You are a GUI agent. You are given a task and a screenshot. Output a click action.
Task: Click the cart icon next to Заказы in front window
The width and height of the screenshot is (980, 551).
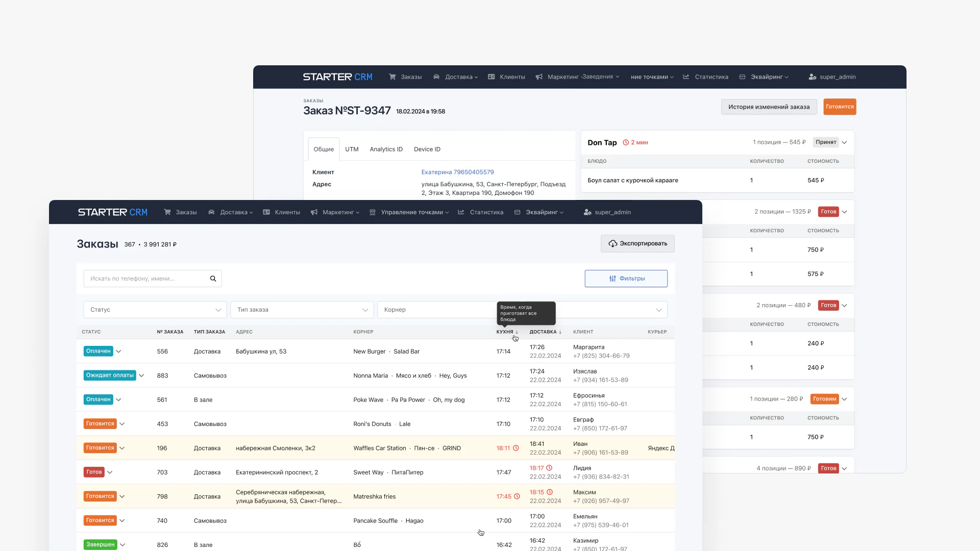(167, 212)
